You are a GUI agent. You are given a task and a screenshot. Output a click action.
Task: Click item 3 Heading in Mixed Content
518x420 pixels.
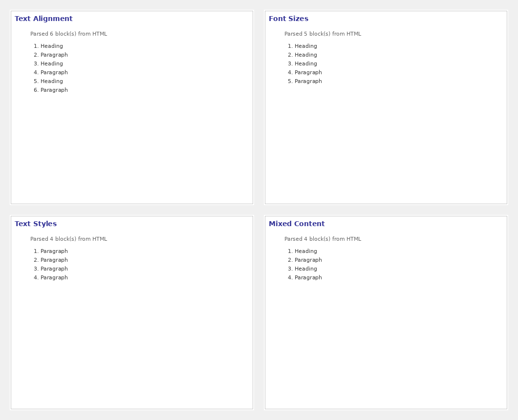tap(305, 269)
